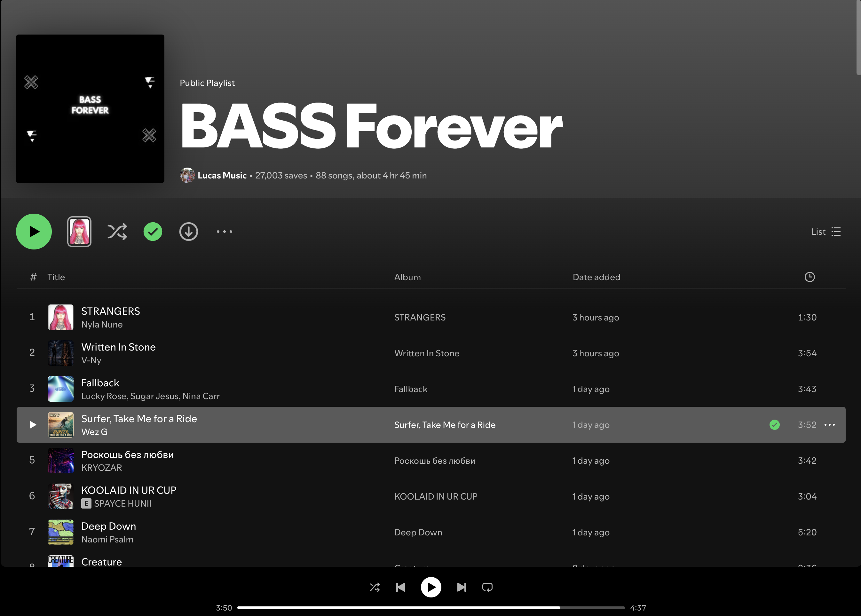The height and width of the screenshot is (616, 861).
Task: Sort by duration clock icon header
Action: [x=810, y=277]
